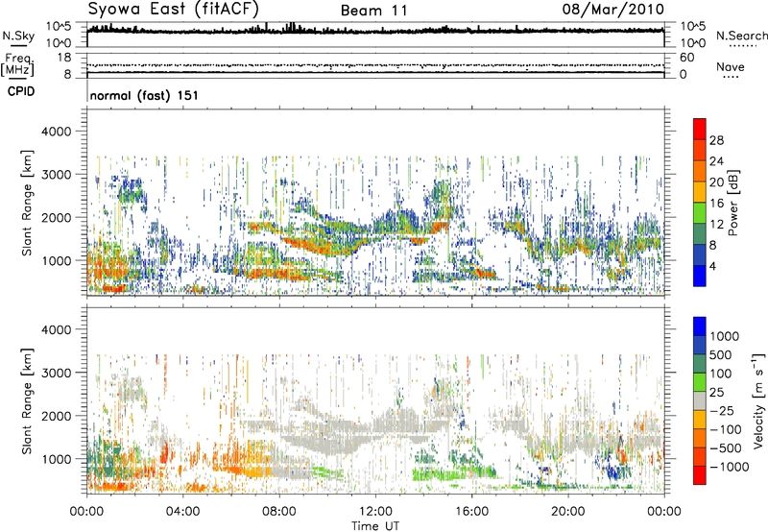Select the red bottom velocity color segment

(x=700, y=475)
